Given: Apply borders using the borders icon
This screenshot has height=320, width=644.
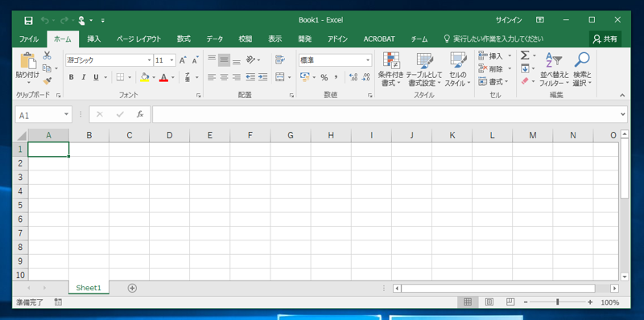Looking at the screenshot, I should click(120, 77).
